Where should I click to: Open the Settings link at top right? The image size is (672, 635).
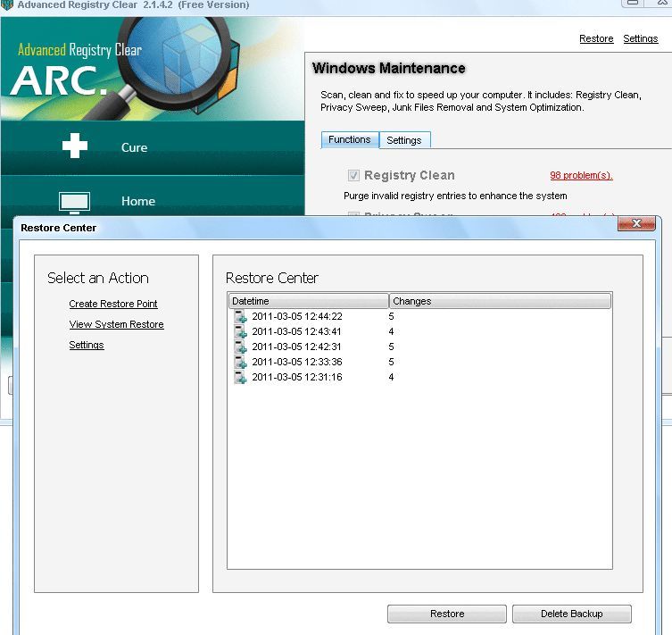(640, 38)
